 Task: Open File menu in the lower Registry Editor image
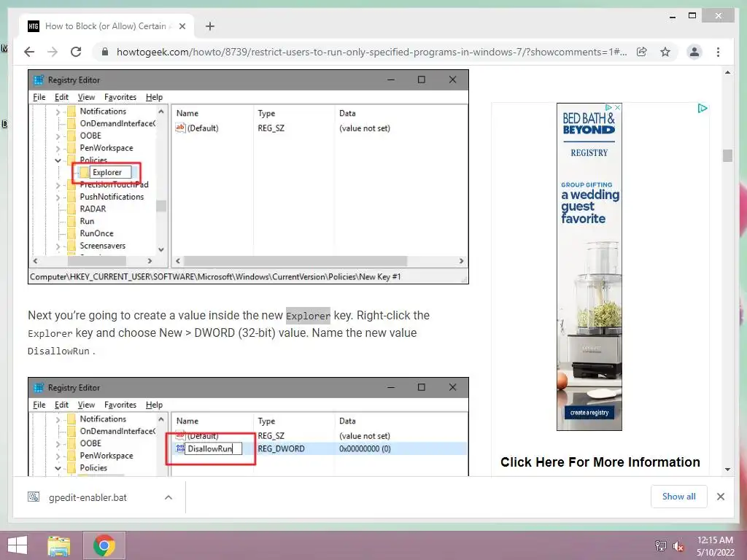(39, 405)
